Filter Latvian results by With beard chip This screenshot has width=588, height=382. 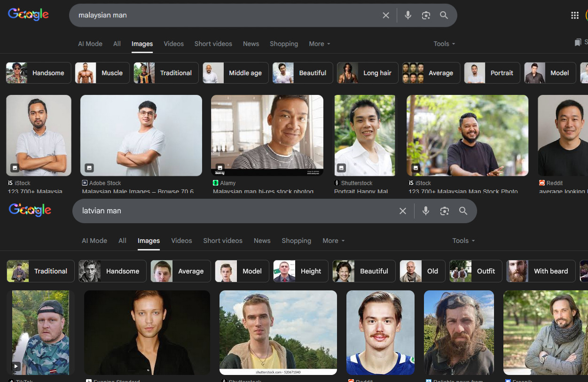pos(541,271)
